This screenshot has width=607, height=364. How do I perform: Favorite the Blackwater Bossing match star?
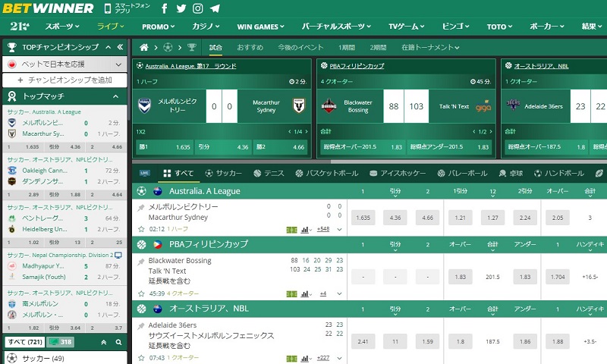pos(141,293)
